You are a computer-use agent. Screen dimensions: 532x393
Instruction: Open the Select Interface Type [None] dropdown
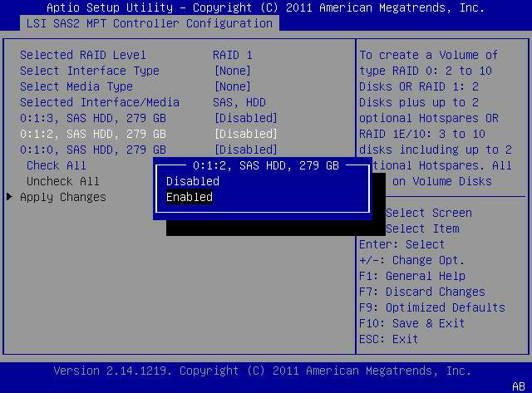(233, 71)
